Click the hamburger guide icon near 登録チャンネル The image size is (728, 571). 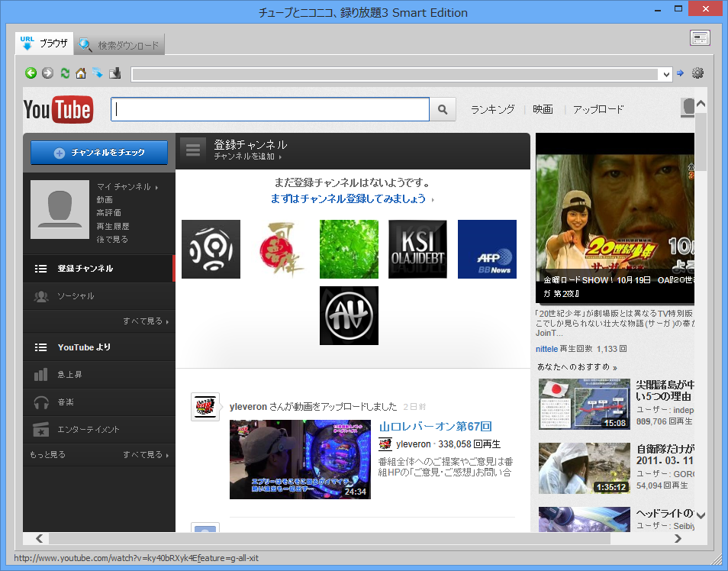coord(192,150)
